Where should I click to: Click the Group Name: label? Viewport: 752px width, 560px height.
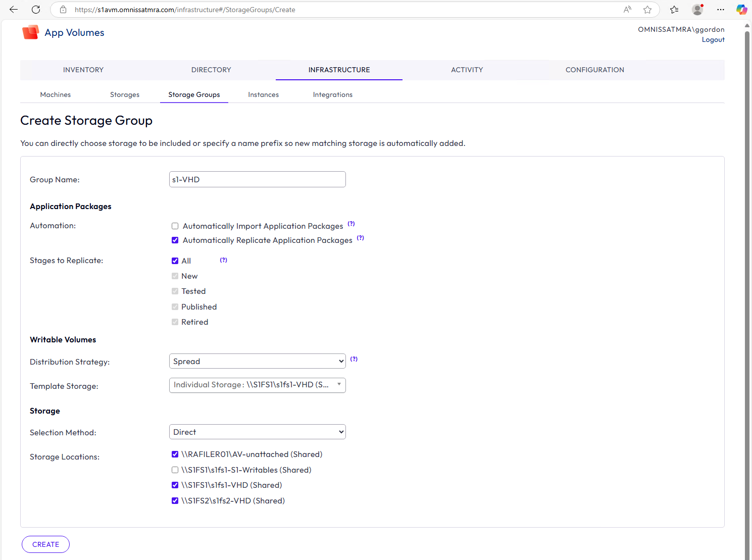[55, 180]
